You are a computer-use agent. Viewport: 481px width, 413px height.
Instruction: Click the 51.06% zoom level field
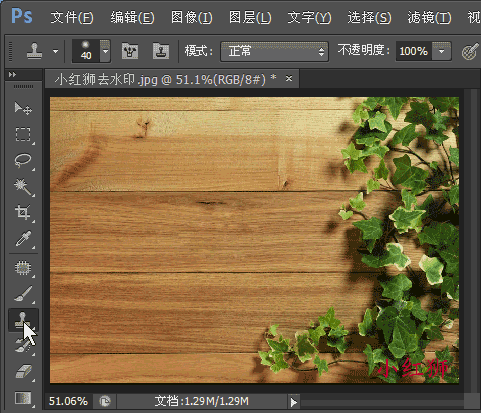pos(68,401)
